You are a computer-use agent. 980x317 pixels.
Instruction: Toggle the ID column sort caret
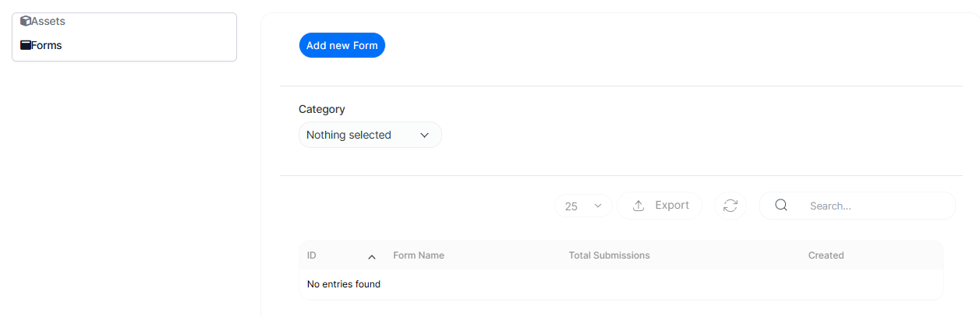(372, 256)
